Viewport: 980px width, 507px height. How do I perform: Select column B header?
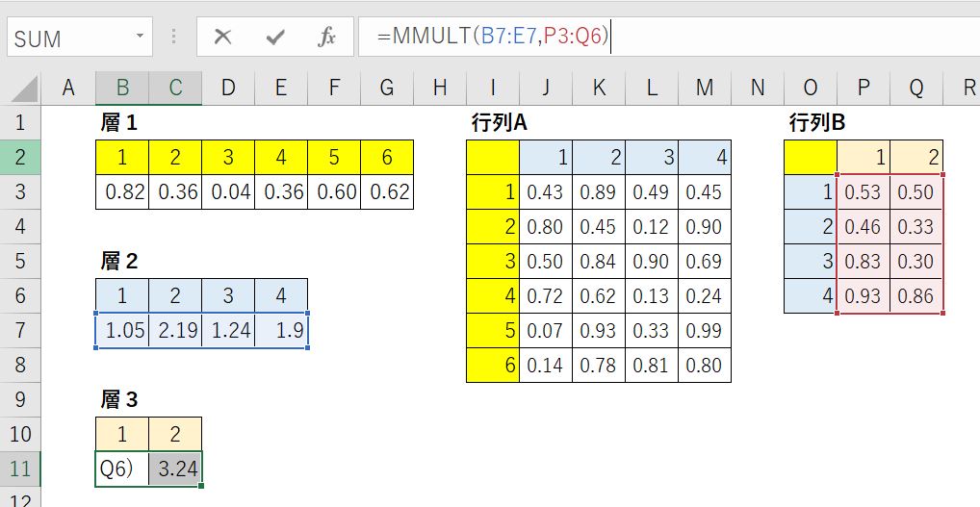tap(122, 89)
